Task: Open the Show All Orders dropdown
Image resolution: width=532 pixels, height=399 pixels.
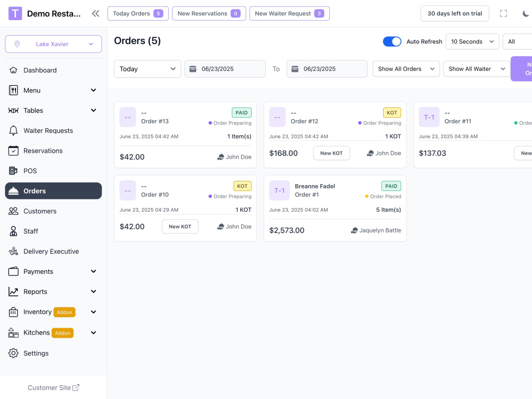Action: (x=406, y=69)
